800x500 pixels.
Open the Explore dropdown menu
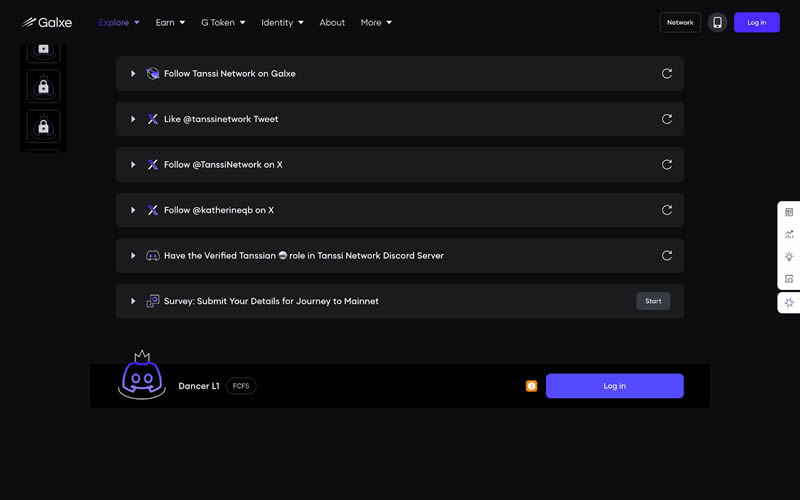point(119,22)
